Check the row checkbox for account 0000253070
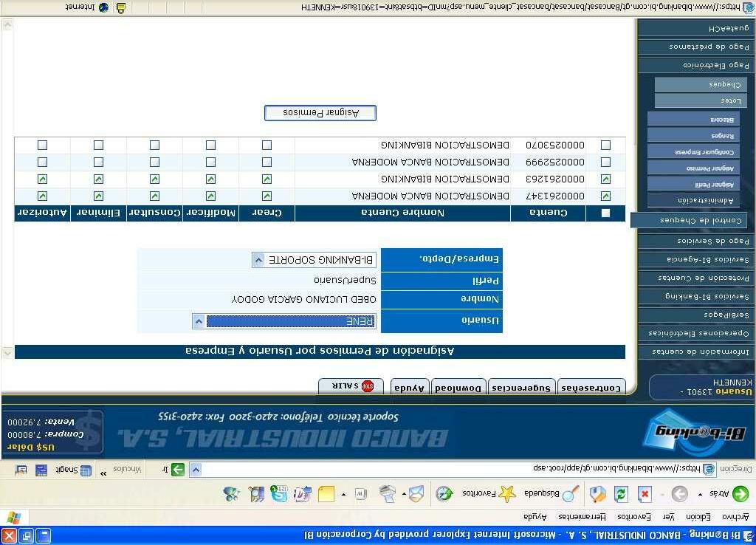The image size is (756, 545). pos(605,145)
